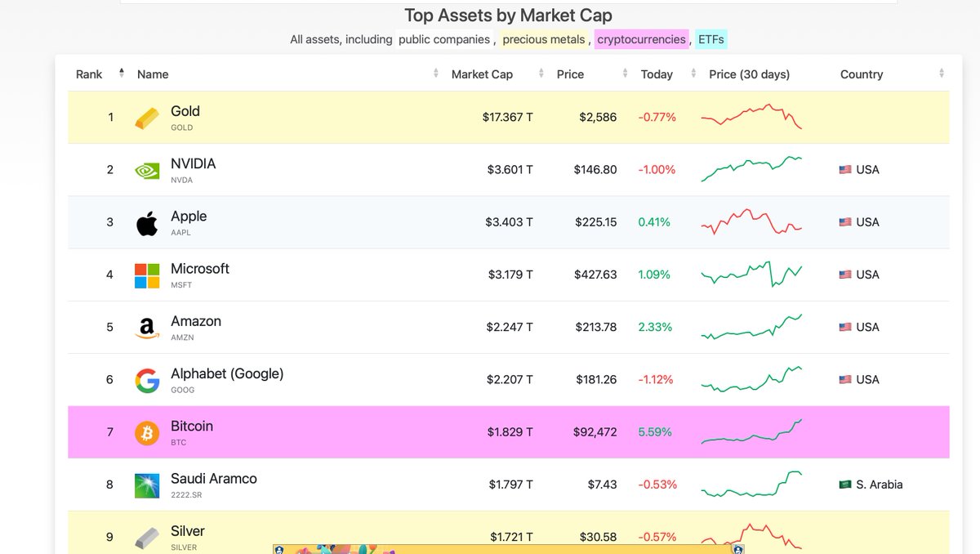Click the Microsoft four-square logo
Image resolution: width=980 pixels, height=554 pixels.
(147, 274)
